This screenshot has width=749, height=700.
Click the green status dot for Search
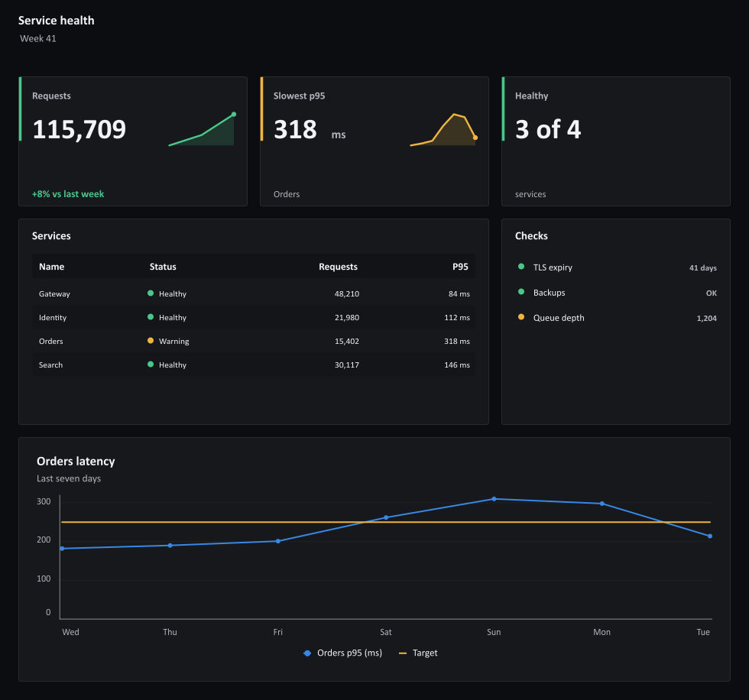pos(151,365)
